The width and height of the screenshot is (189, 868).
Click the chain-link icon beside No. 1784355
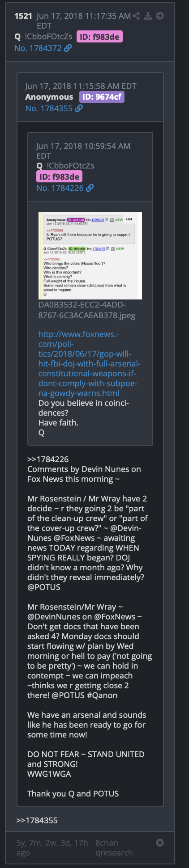coord(79,108)
